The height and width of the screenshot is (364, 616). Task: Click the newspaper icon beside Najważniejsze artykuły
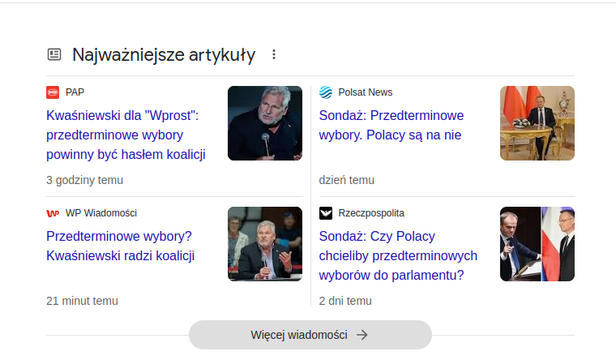[x=54, y=54]
